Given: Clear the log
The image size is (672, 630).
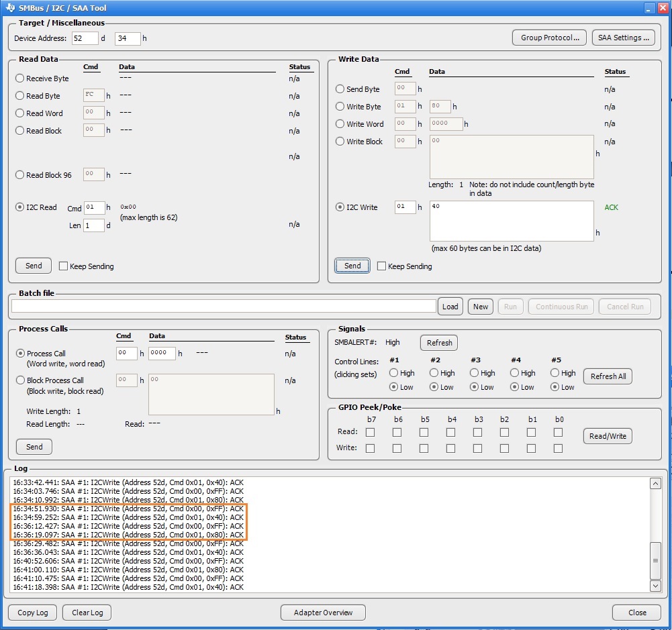Looking at the screenshot, I should 87,613.
